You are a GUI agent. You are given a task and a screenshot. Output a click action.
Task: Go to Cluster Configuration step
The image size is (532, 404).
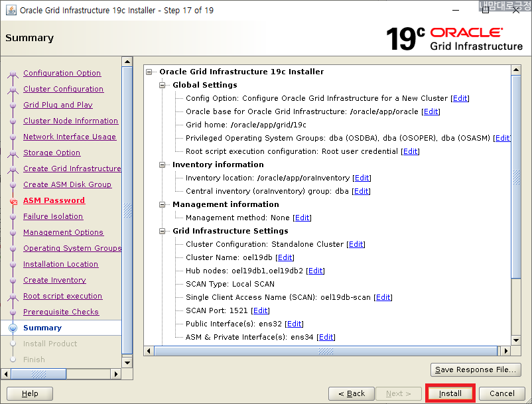(64, 89)
